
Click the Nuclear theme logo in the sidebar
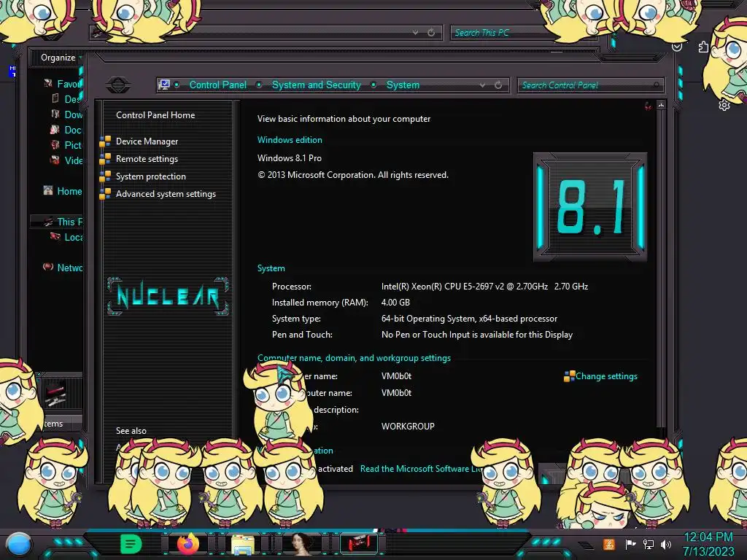coord(168,296)
